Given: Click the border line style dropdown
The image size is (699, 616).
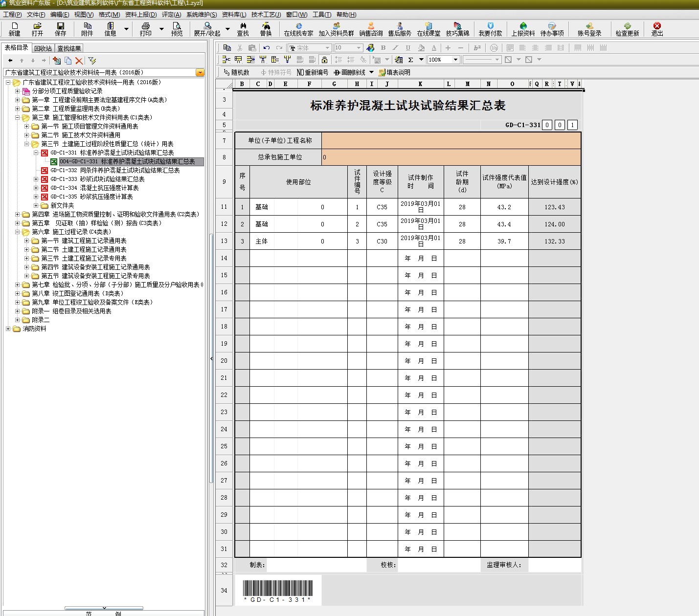Looking at the screenshot, I should (x=482, y=60).
